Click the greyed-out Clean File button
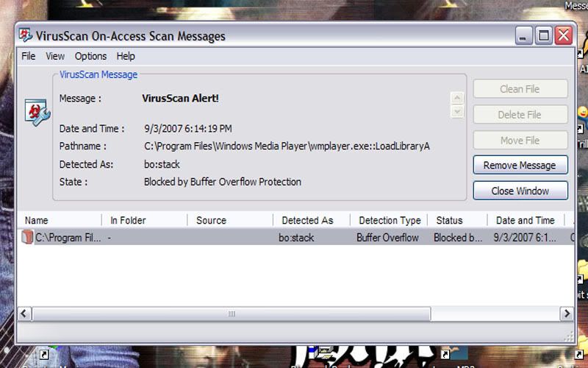The height and width of the screenshot is (368, 588). point(520,89)
